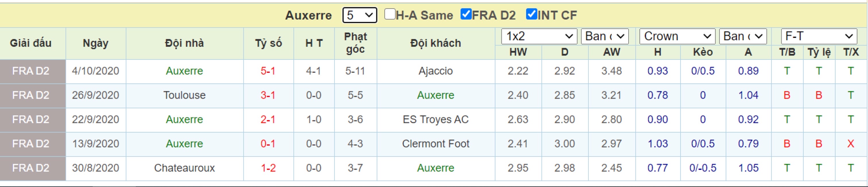The width and height of the screenshot is (868, 187).
Task: Open the match count dropdown showing 5
Action: tap(360, 15)
